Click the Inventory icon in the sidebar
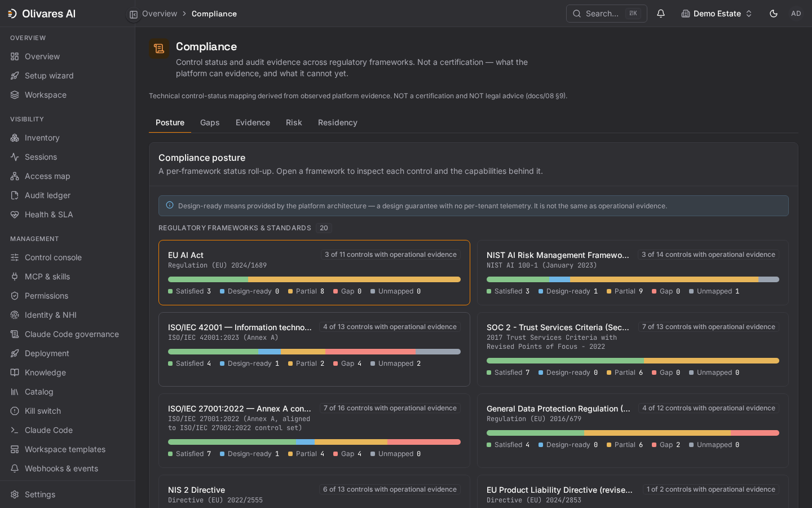 15,138
